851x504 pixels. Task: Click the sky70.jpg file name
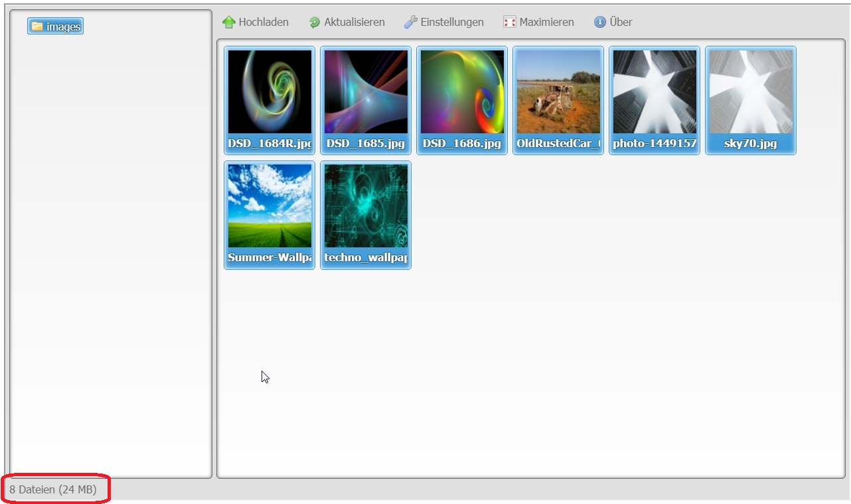click(x=751, y=143)
